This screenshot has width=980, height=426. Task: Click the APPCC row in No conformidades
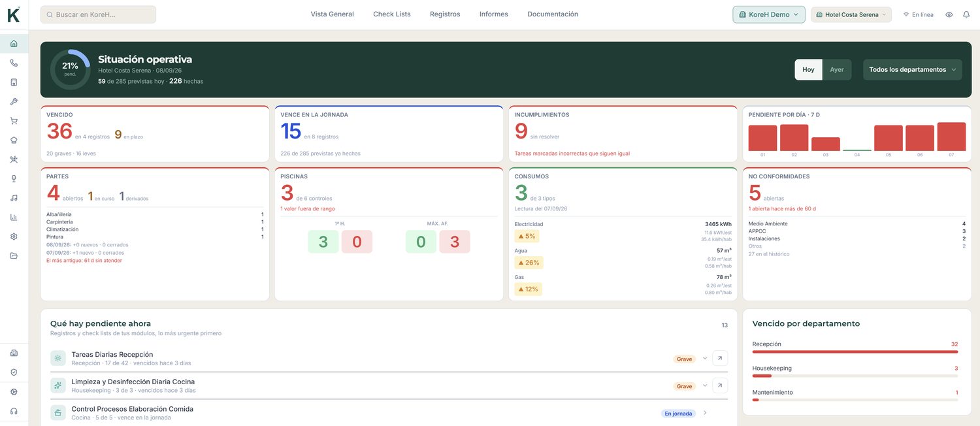tap(857, 231)
